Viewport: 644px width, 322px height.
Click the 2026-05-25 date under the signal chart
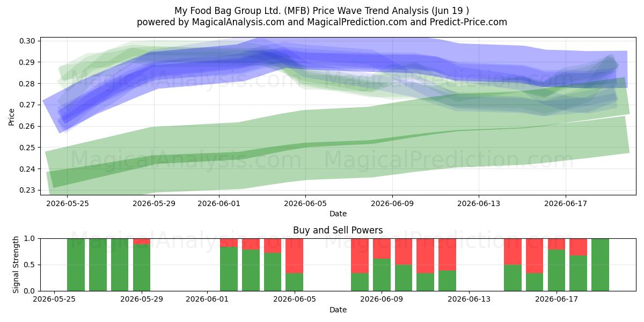pos(54,299)
